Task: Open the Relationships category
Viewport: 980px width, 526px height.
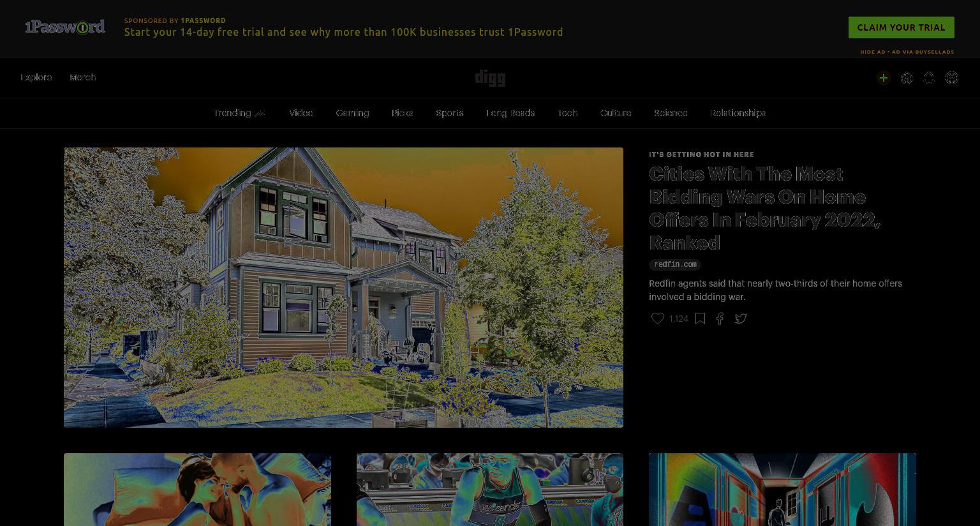Action: click(x=738, y=113)
